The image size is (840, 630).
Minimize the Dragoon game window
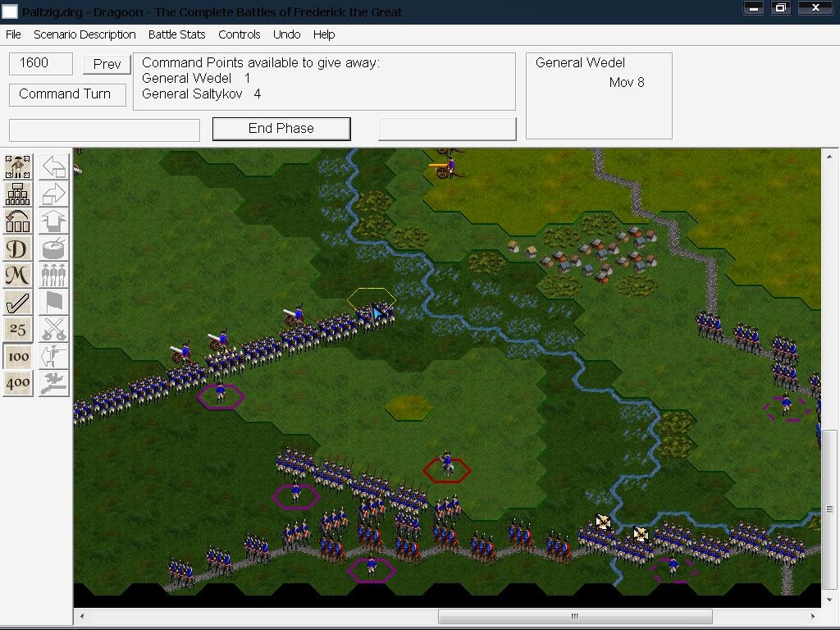pos(754,7)
